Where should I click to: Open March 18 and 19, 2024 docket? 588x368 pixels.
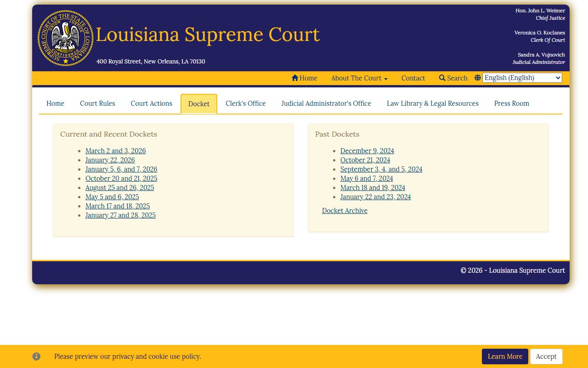[373, 188]
